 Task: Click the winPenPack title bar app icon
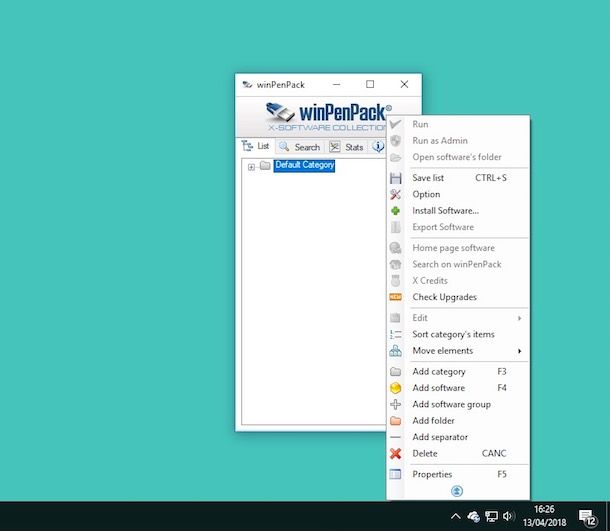coord(247,84)
